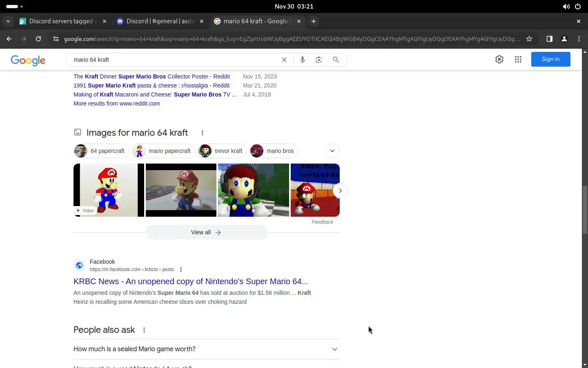The height and width of the screenshot is (368, 588).
Task: Open 1991 Super Mario Kraft pasta link
Action: [x=151, y=85]
